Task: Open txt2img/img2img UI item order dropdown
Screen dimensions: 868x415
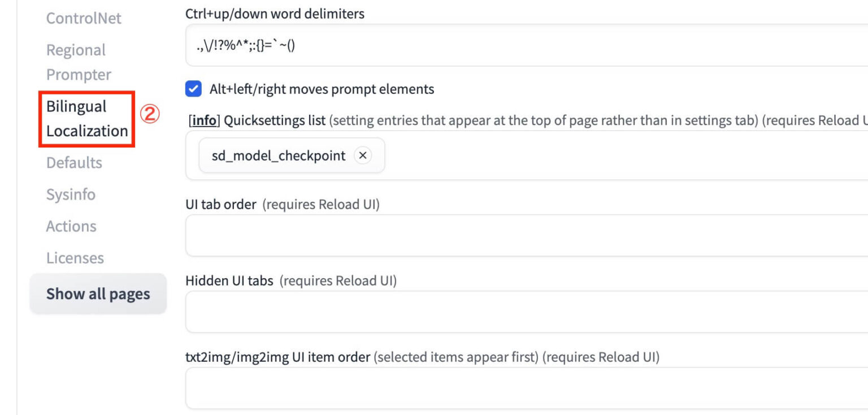Action: 526,388
